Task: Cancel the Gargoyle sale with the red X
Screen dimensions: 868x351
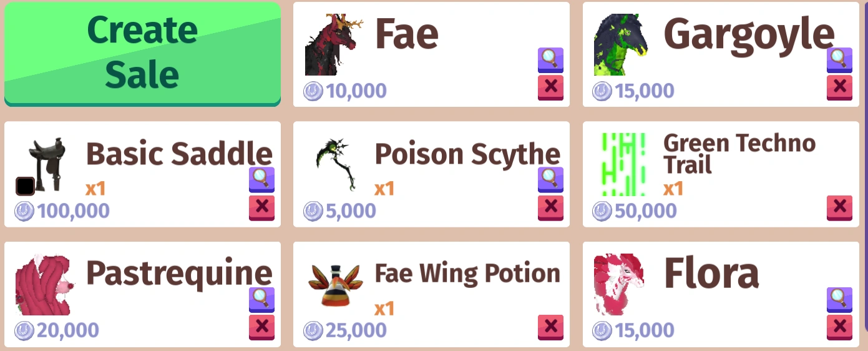Action: tap(839, 87)
